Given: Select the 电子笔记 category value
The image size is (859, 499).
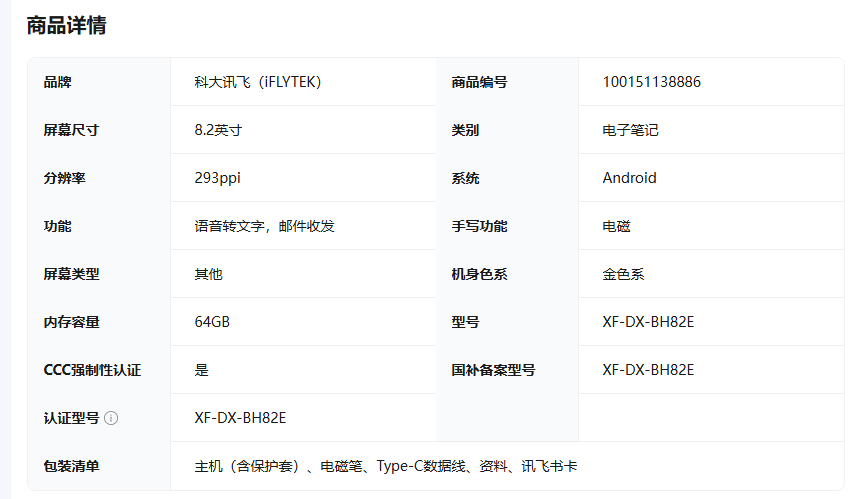Looking at the screenshot, I should click(x=630, y=130).
